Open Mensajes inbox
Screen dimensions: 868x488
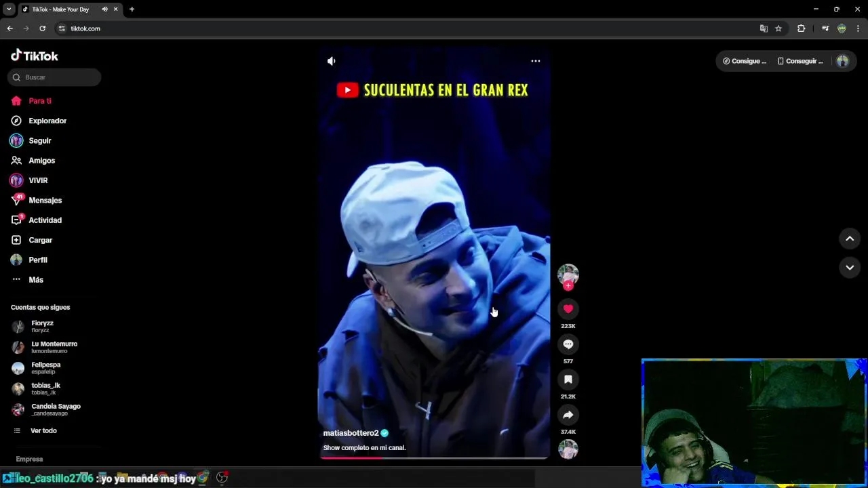click(37, 201)
